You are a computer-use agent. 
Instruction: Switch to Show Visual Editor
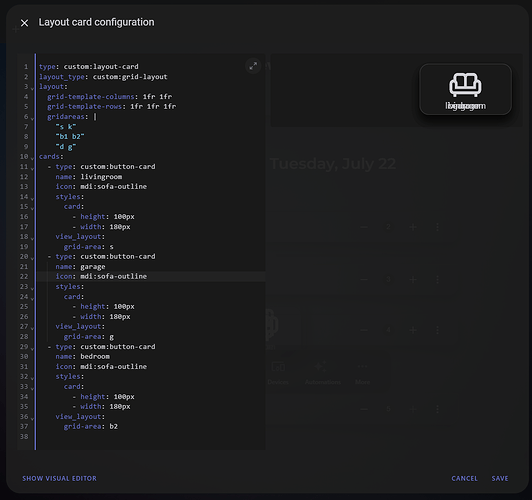pyautogui.click(x=59, y=478)
